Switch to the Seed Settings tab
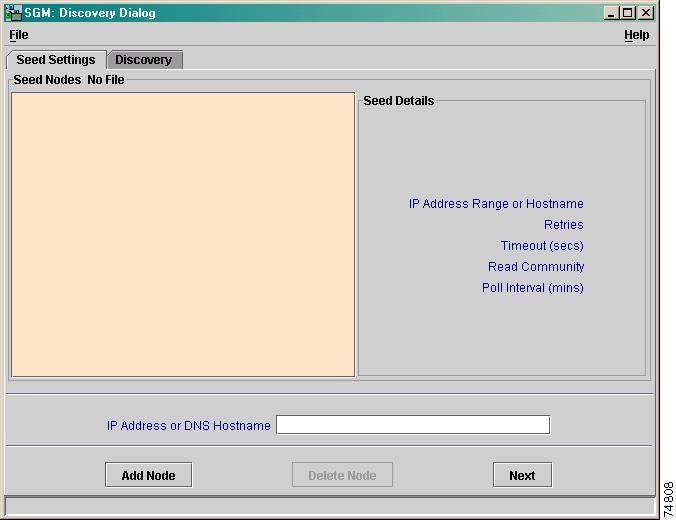 coord(56,60)
